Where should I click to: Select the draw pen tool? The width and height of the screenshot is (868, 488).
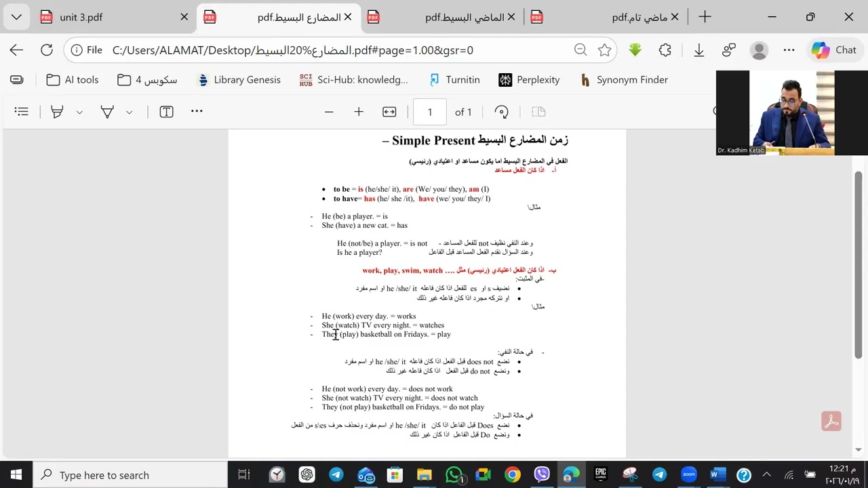coord(107,112)
